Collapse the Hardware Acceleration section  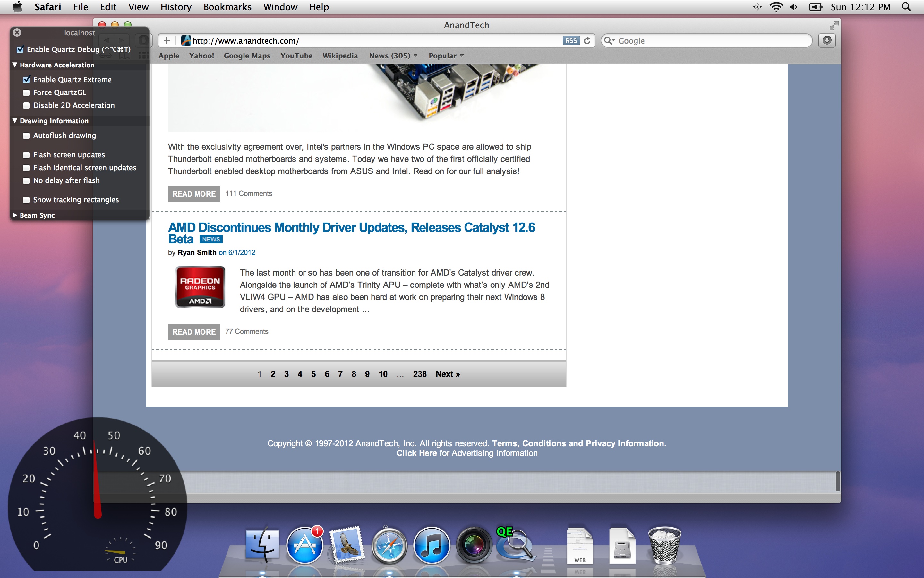15,65
